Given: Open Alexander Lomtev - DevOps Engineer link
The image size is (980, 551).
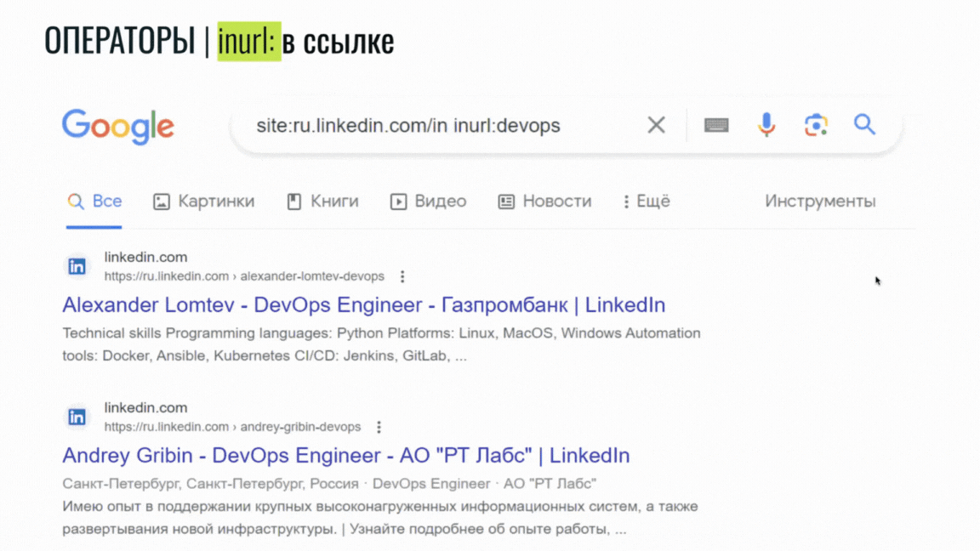Looking at the screenshot, I should pos(364,305).
